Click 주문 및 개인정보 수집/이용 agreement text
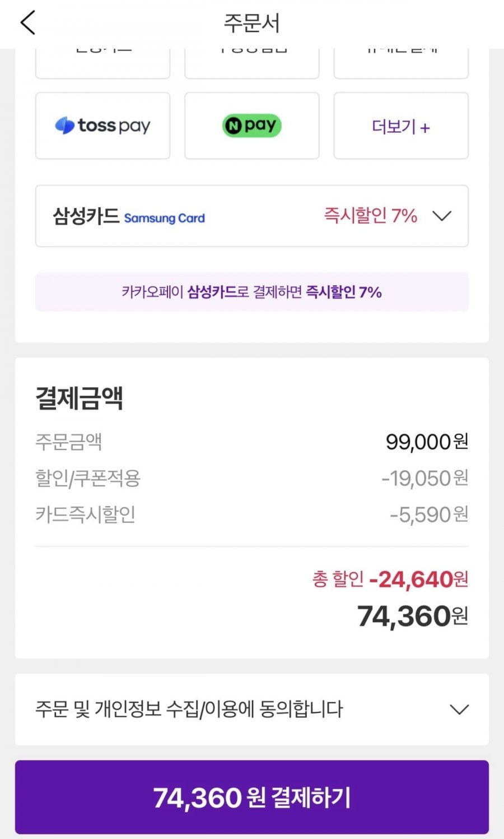Screen dimensions: 504x839 tap(189, 710)
